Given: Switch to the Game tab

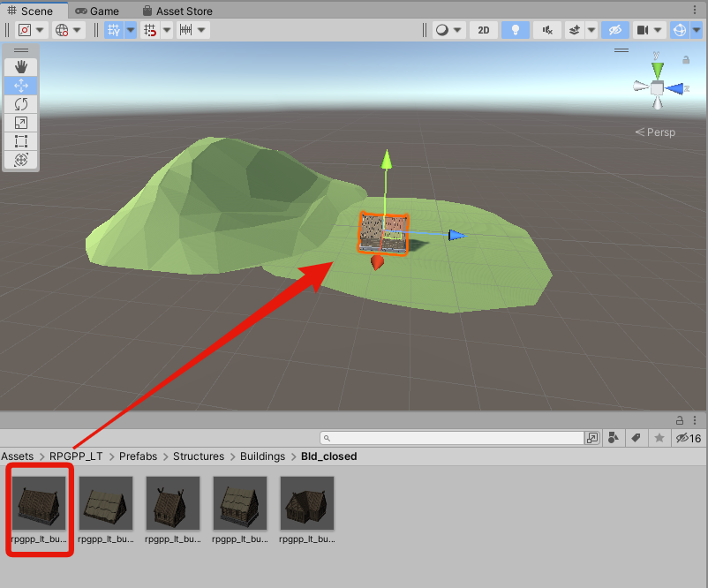Looking at the screenshot, I should (x=97, y=11).
